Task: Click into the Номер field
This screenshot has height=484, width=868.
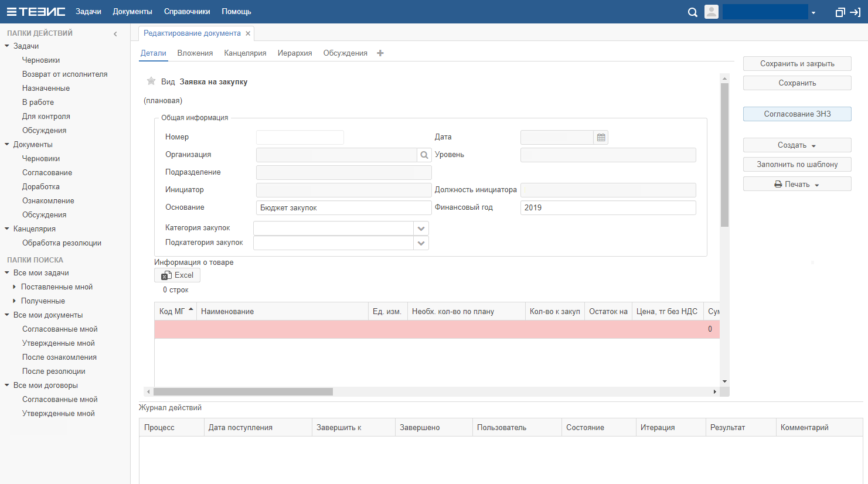Action: tap(300, 137)
